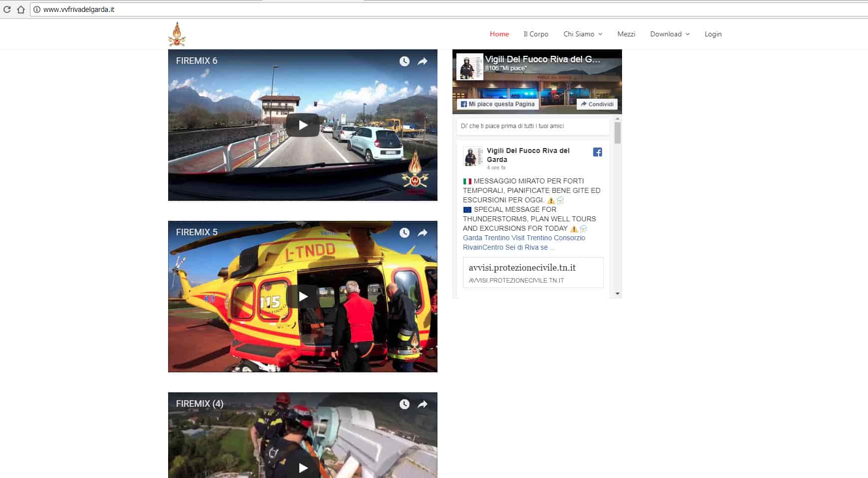Click Facebook logo icon in the post
The width and height of the screenshot is (868, 478).
click(x=597, y=152)
